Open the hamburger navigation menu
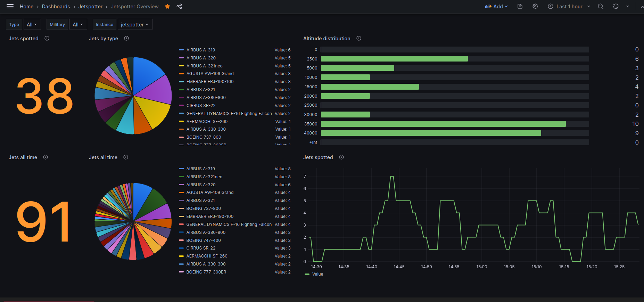Image resolution: width=644 pixels, height=302 pixels. point(10,7)
